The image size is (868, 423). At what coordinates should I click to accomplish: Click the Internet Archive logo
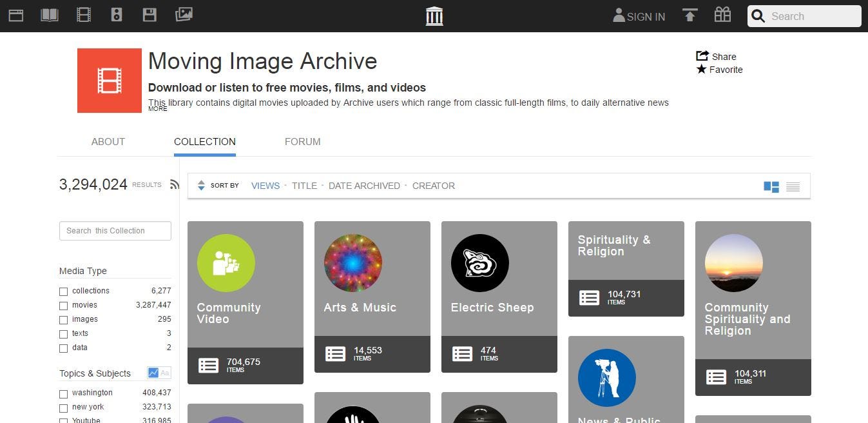click(434, 16)
